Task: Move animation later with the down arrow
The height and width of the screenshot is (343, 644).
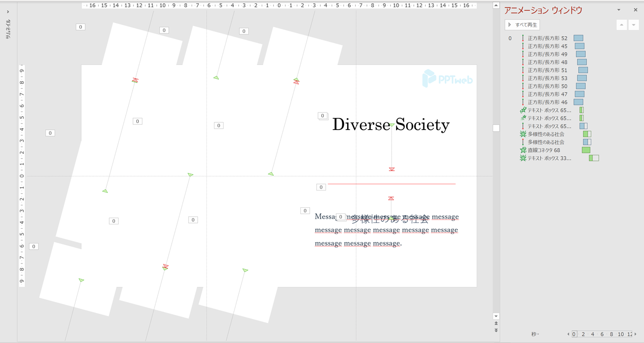Action: (x=634, y=25)
